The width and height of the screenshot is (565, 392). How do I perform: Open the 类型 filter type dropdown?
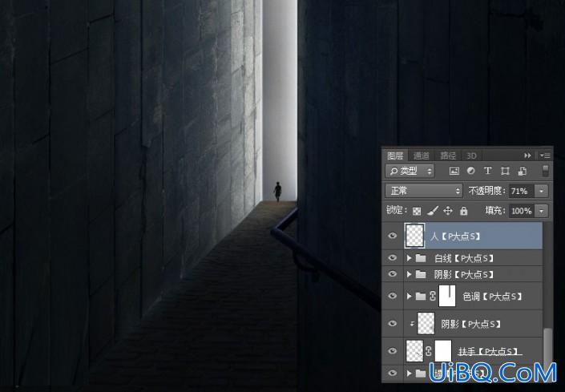click(x=410, y=171)
